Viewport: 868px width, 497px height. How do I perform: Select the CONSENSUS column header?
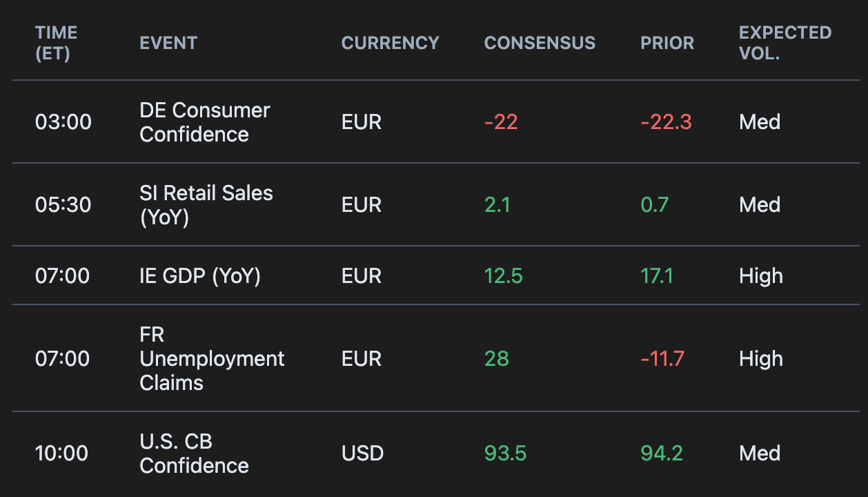pos(540,43)
